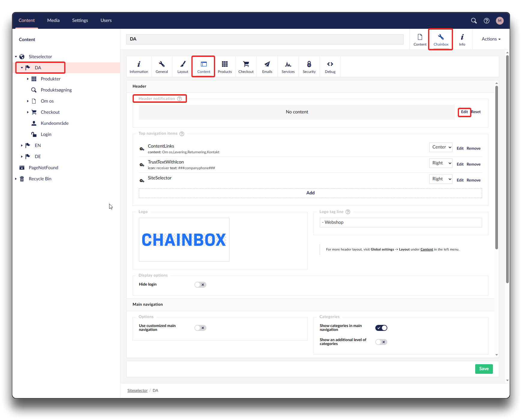Open the Users section
This screenshot has height=420, width=522.
click(x=106, y=20)
